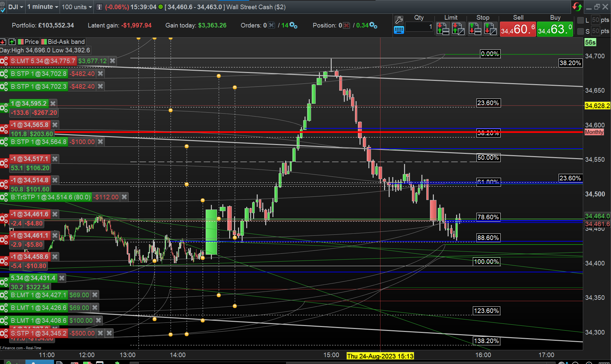611x364 pixels.
Task: Click the L points value field
Action: pos(596,20)
